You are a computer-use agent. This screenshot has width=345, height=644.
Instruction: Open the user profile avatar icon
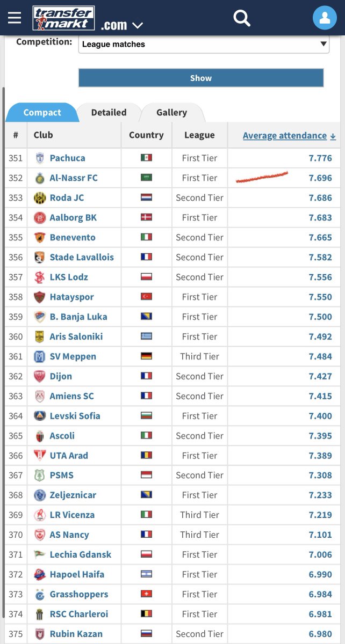pyautogui.click(x=325, y=18)
